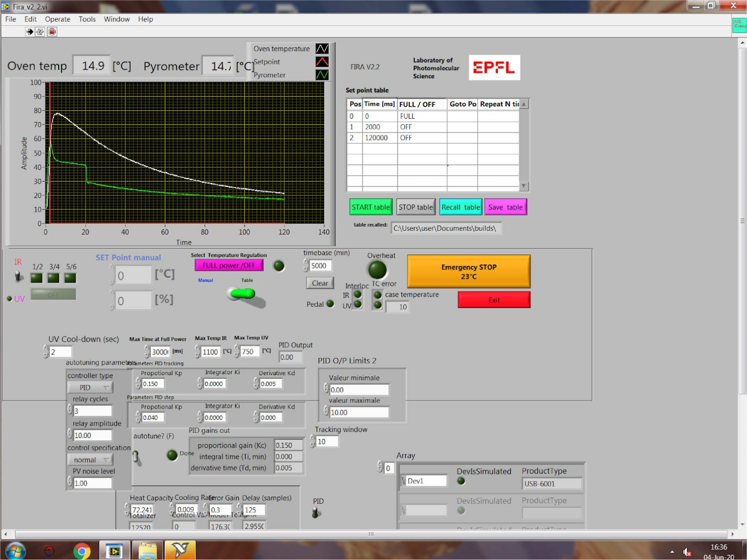Click the red Setpoint plot legend icon
Image resolution: width=747 pixels, height=560 pixels.
tap(322, 62)
